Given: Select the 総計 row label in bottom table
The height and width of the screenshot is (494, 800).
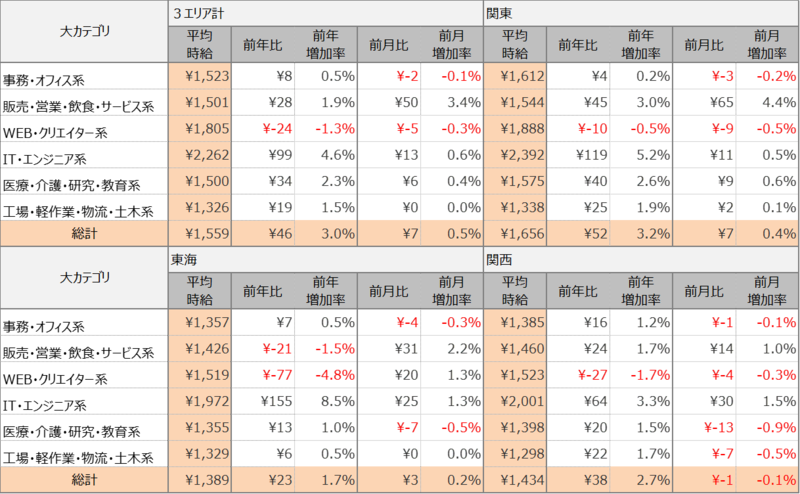Looking at the screenshot, I should 85,481.
